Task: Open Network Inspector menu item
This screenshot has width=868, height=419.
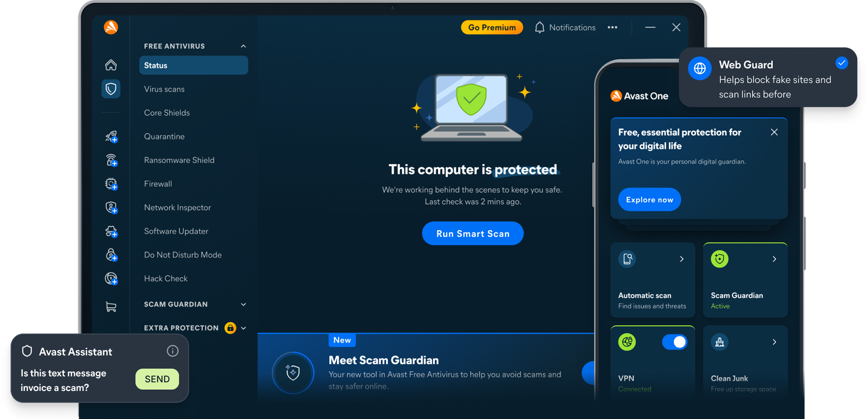Action: click(x=177, y=208)
